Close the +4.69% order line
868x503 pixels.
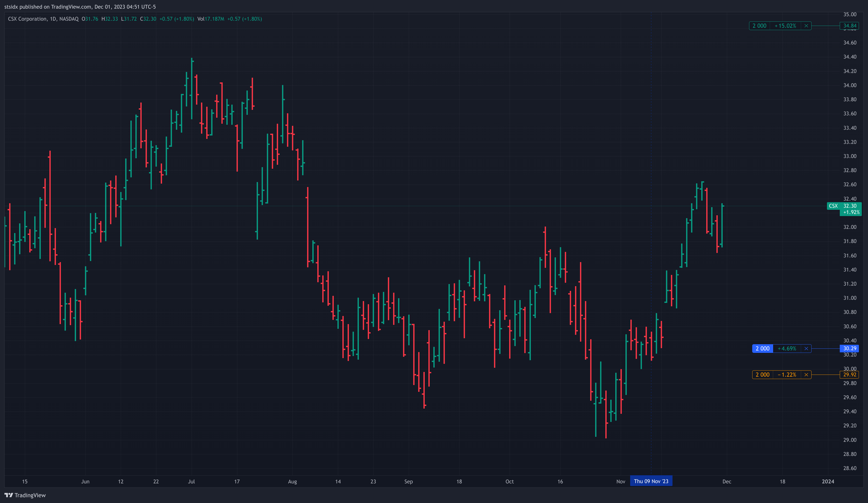click(806, 349)
